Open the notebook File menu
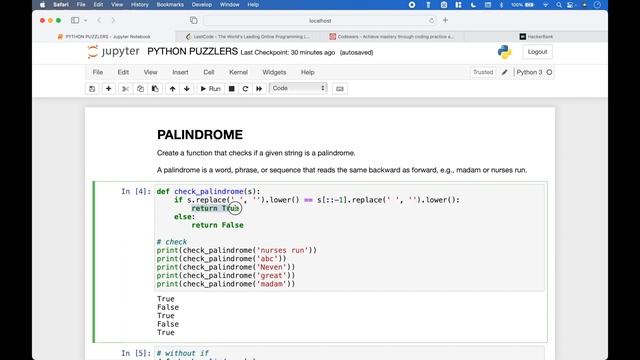Screen dimensions: 640x360 coord(98,72)
